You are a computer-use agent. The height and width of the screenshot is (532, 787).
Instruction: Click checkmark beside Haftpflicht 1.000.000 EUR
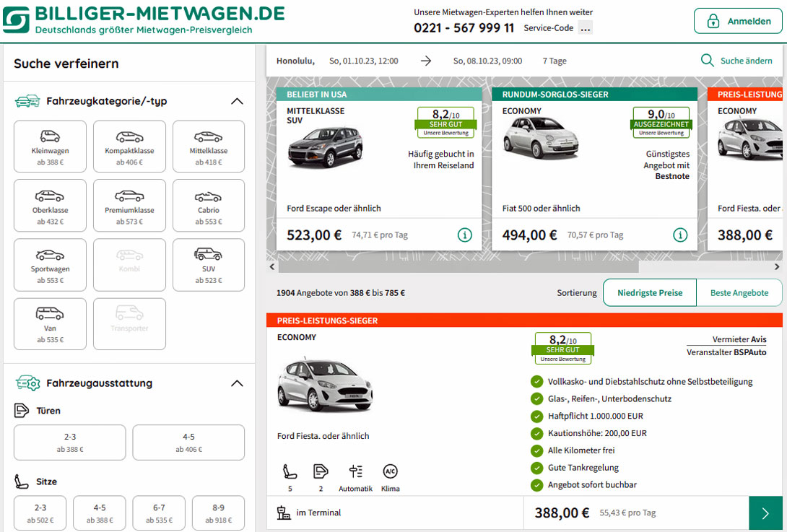pos(536,416)
